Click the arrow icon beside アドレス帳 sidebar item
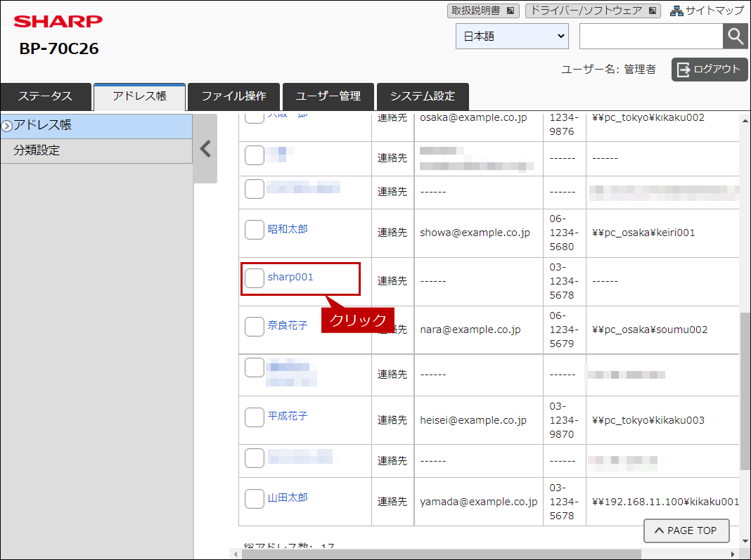 [7, 126]
